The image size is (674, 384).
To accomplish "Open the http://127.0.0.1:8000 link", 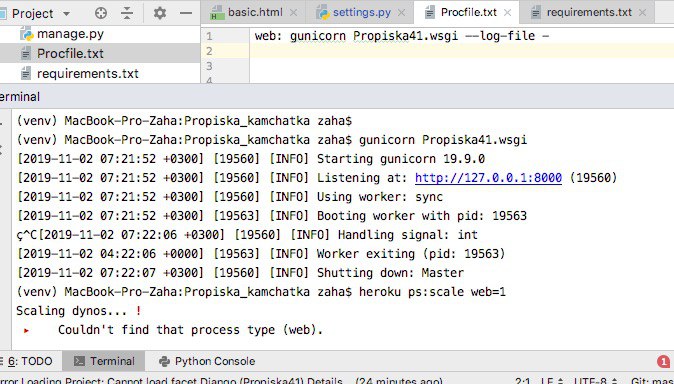I will coord(488,178).
